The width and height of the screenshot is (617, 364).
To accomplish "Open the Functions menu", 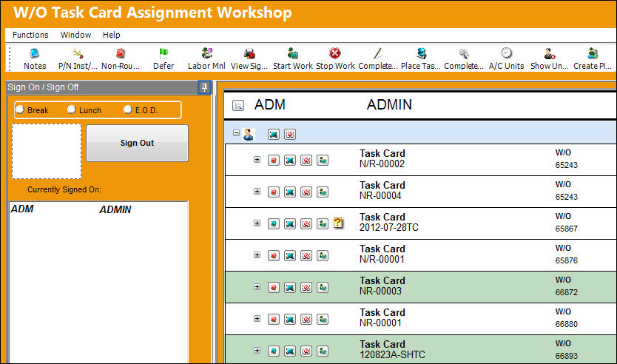I will click(x=30, y=35).
